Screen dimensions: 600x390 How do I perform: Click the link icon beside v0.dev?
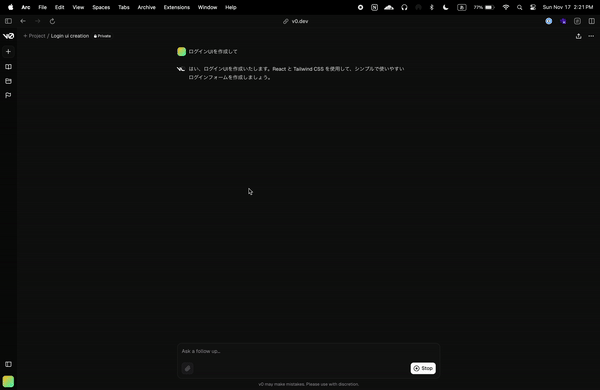click(x=285, y=21)
